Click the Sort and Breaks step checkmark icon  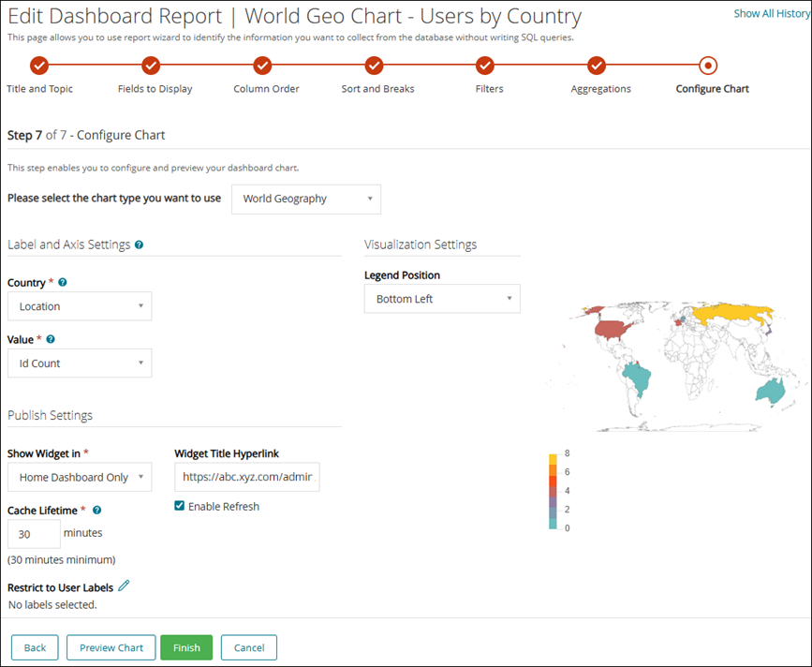pyautogui.click(x=374, y=66)
